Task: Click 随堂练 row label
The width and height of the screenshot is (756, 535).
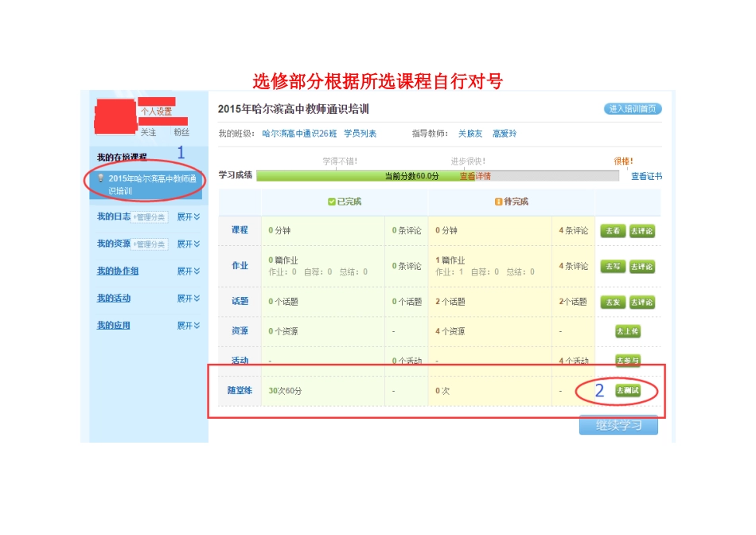Action: pos(240,390)
